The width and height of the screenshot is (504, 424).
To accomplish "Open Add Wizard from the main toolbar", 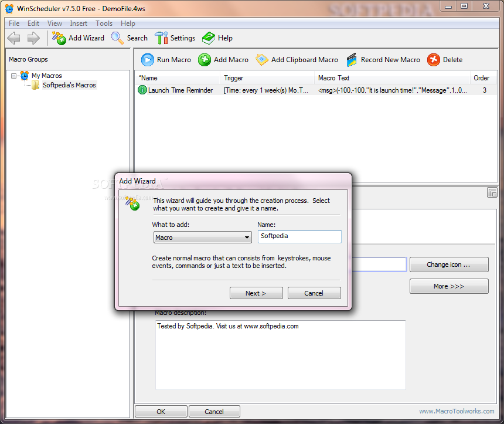I will [78, 38].
